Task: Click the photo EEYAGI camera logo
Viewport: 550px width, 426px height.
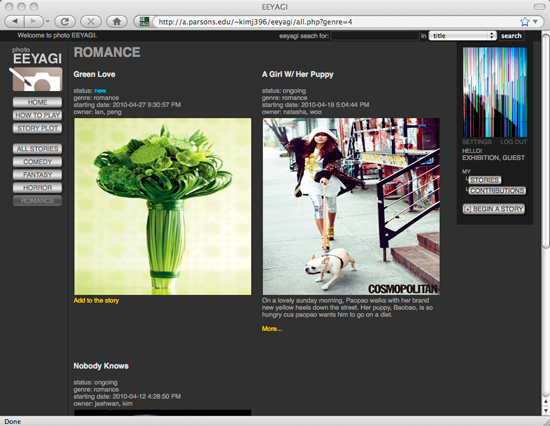Action: pyautogui.click(x=37, y=69)
